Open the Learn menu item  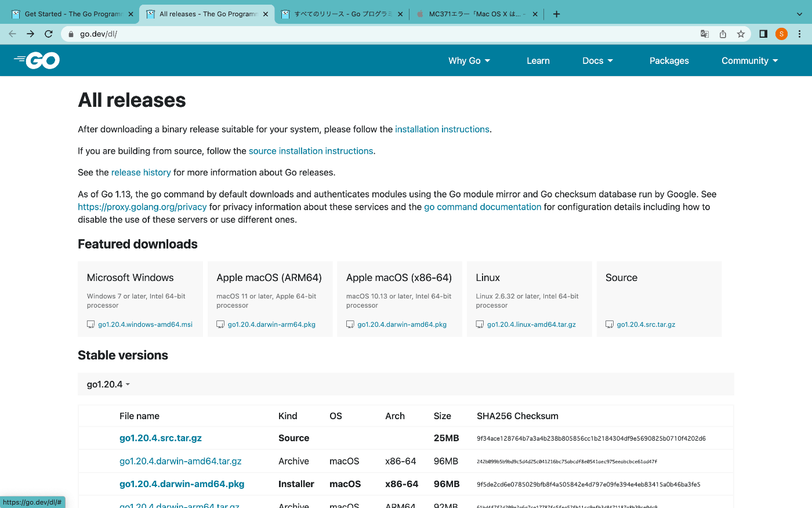coord(538,60)
